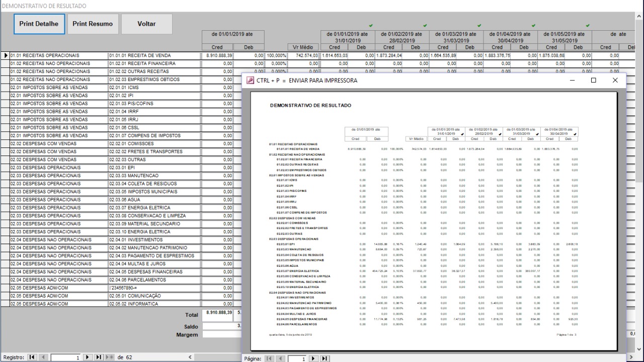
Task: Click 1.614.653,03 January Cred value
Action: point(334,55)
